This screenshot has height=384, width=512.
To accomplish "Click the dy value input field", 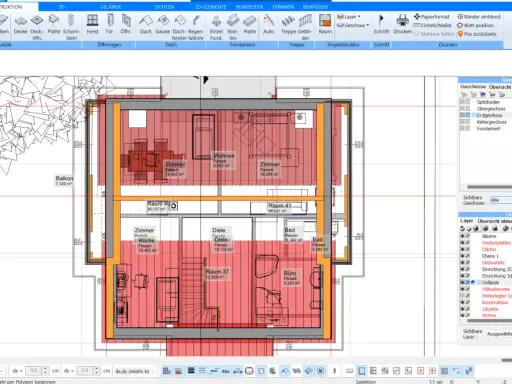I will point(85,371).
